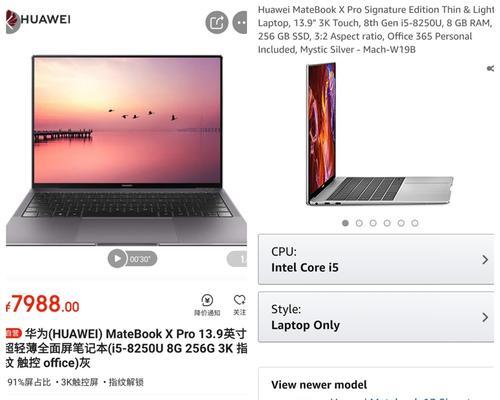Tap the silver MateBook side-view image
Image resolution: width=500 pixels, height=400 pixels.
point(380,134)
